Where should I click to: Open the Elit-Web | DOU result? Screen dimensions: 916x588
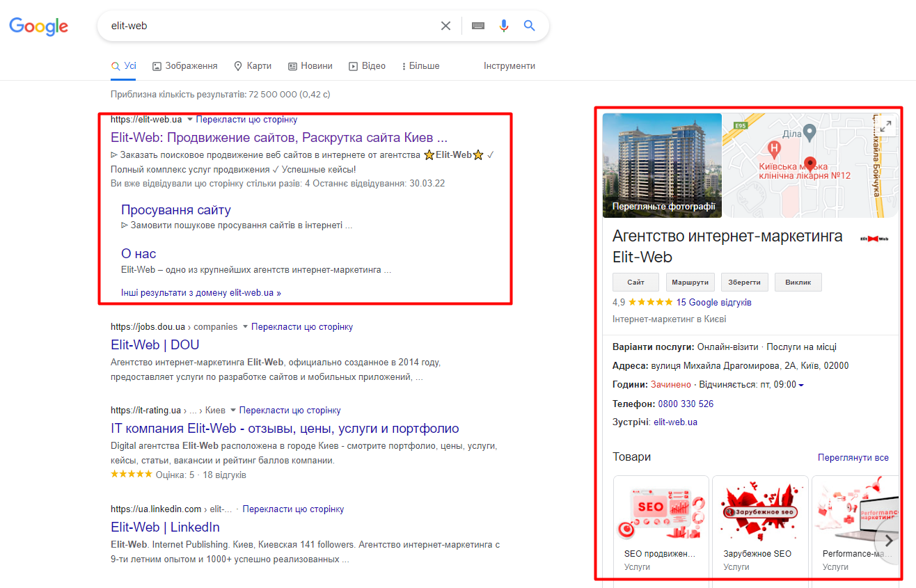pyautogui.click(x=155, y=344)
